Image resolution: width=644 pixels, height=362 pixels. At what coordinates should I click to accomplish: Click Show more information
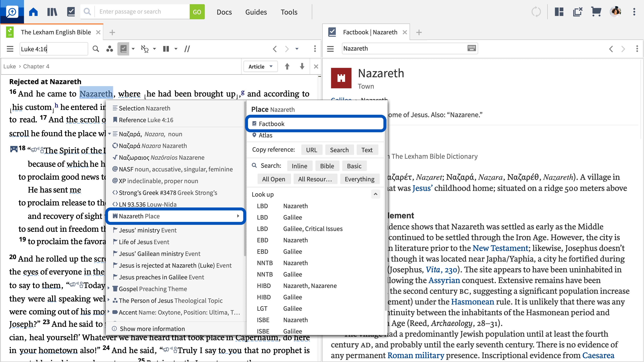pos(152,328)
